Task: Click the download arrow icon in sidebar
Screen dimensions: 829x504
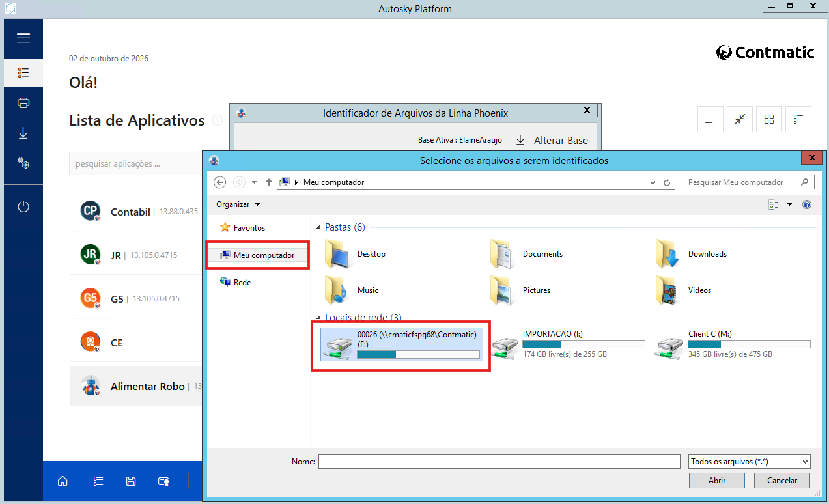Action: click(23, 133)
